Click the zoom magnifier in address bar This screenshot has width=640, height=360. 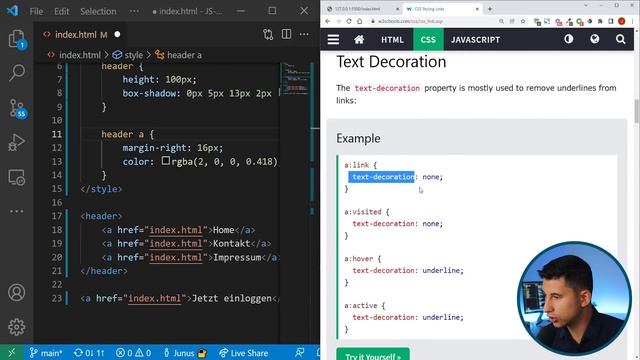(x=501, y=21)
